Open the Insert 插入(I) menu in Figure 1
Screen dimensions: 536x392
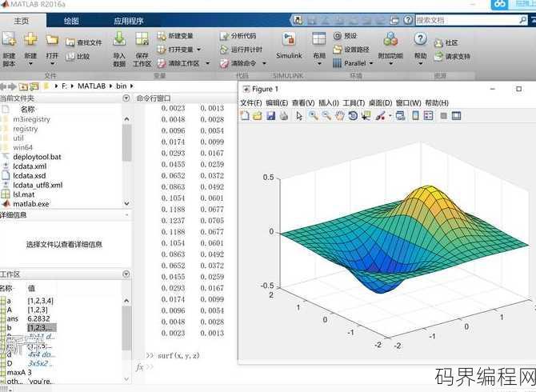[x=329, y=103]
